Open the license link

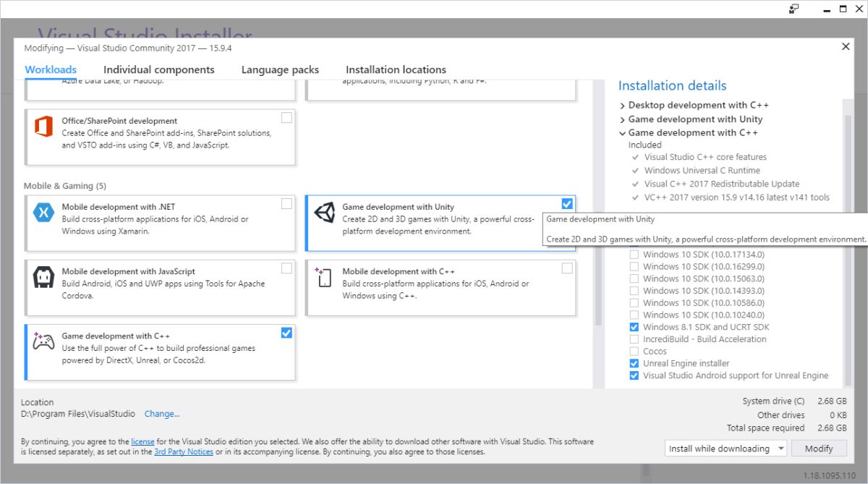[142, 441]
